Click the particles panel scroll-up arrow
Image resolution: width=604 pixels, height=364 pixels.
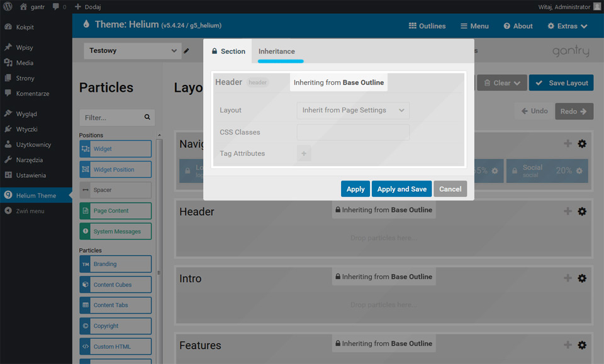[x=159, y=135]
